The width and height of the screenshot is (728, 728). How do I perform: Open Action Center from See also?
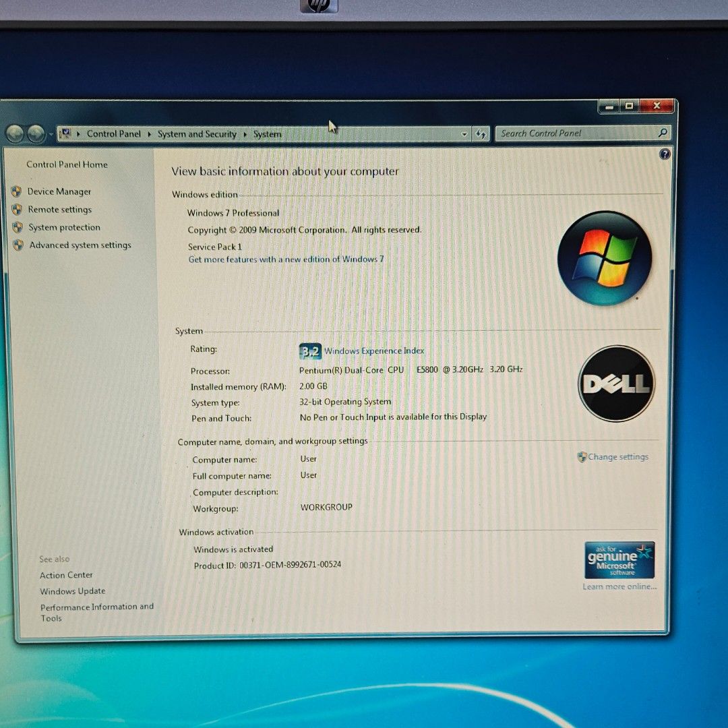click(x=66, y=574)
